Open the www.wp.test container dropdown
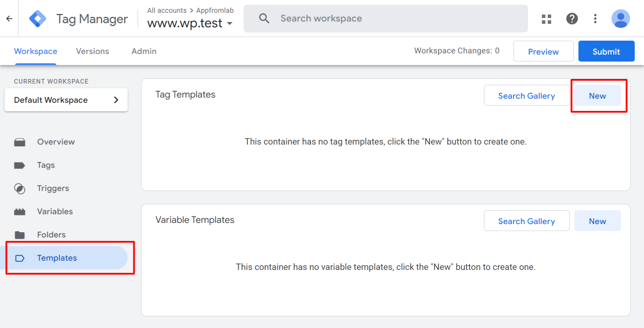 pos(190,23)
